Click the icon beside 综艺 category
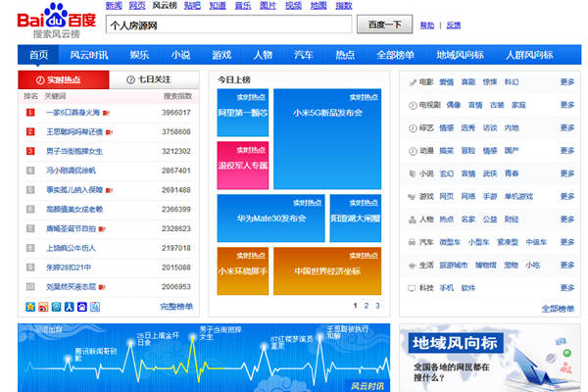The height and width of the screenshot is (392, 588). tap(413, 128)
